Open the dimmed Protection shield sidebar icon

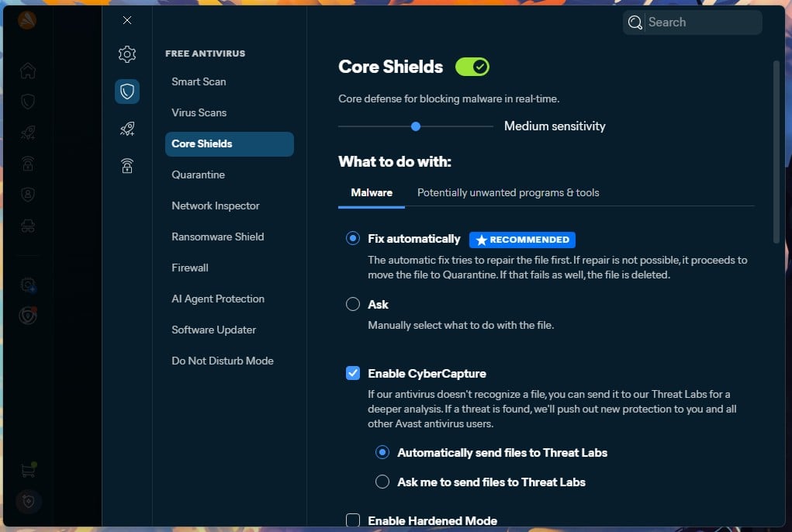(x=28, y=102)
